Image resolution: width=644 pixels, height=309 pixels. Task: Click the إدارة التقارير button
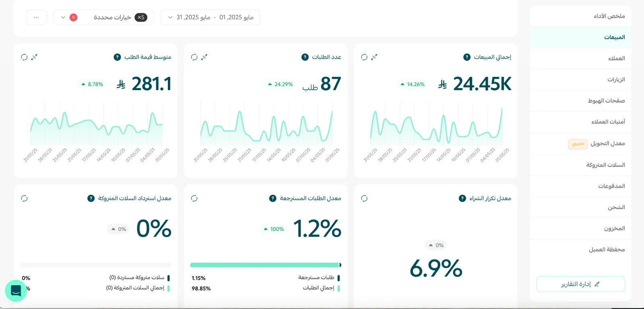tap(580, 284)
